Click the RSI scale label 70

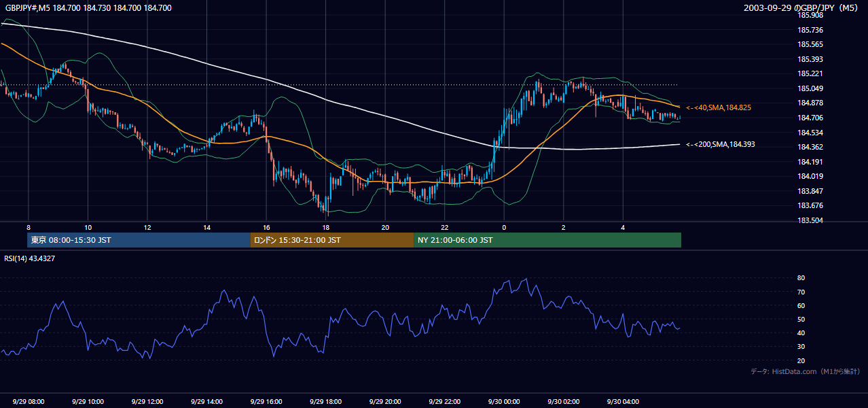[801, 292]
